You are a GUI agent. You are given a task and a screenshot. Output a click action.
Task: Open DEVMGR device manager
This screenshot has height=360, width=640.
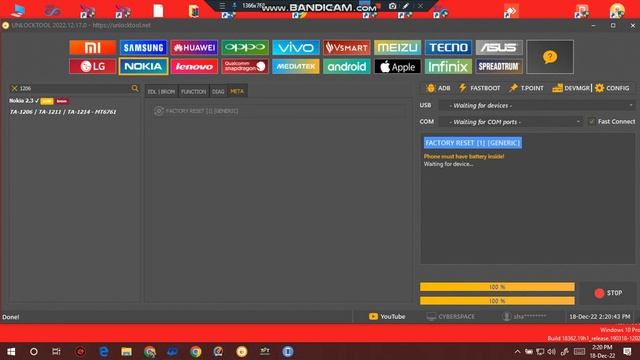pyautogui.click(x=571, y=88)
